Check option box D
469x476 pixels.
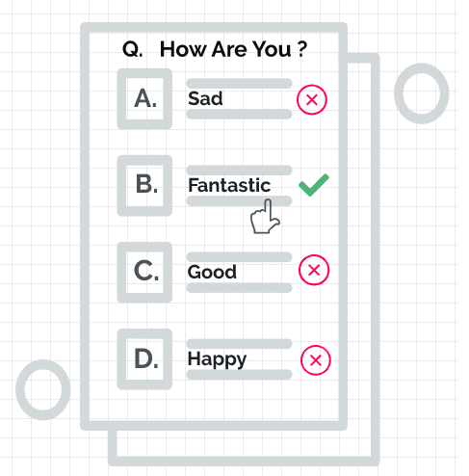click(x=144, y=359)
